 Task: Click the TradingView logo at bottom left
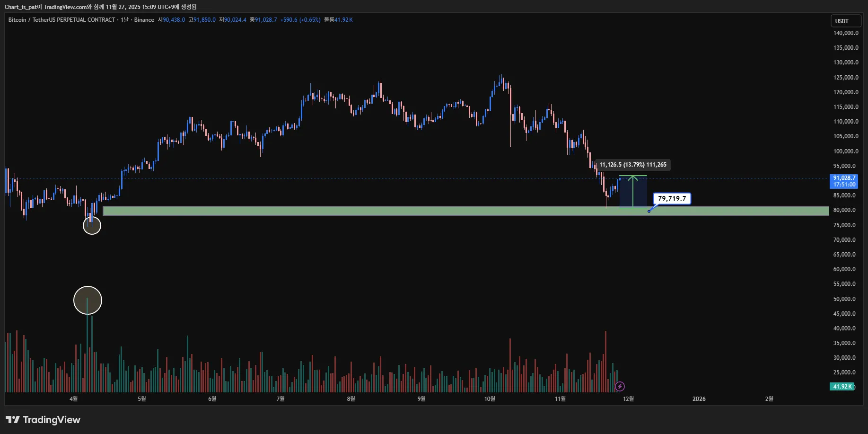click(x=43, y=420)
